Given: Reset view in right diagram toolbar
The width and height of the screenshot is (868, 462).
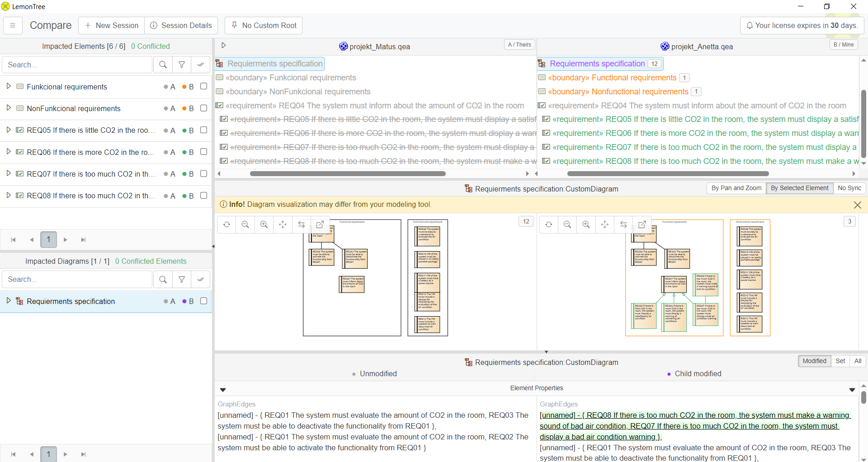Looking at the screenshot, I should click(x=549, y=224).
